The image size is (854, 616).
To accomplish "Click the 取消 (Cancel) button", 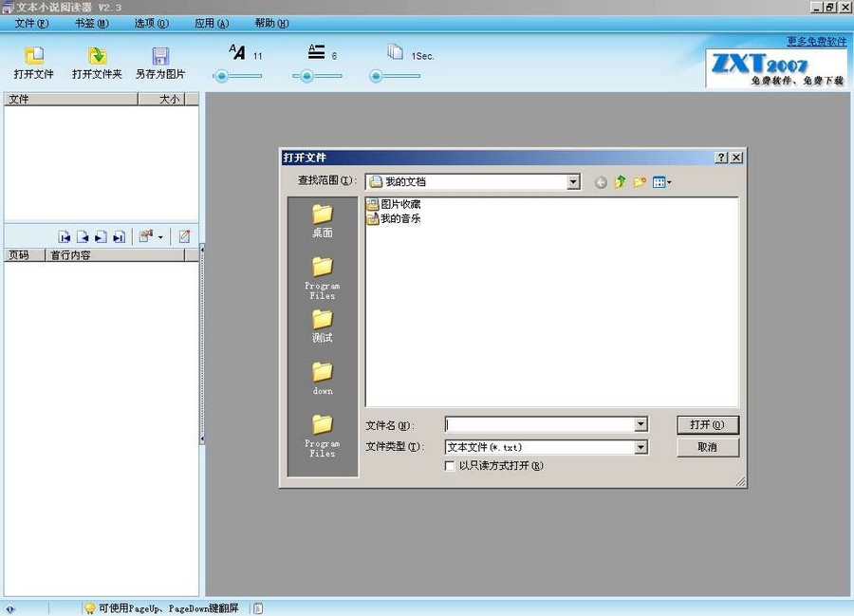I will (x=707, y=447).
